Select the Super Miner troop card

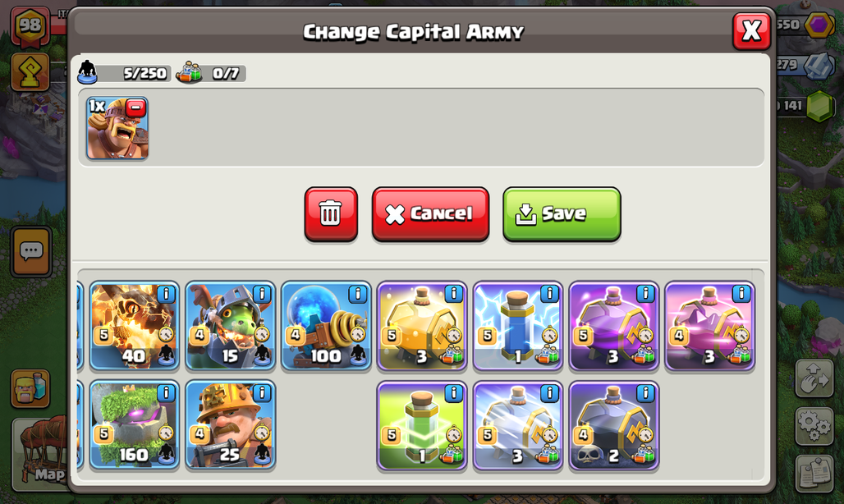(x=231, y=425)
